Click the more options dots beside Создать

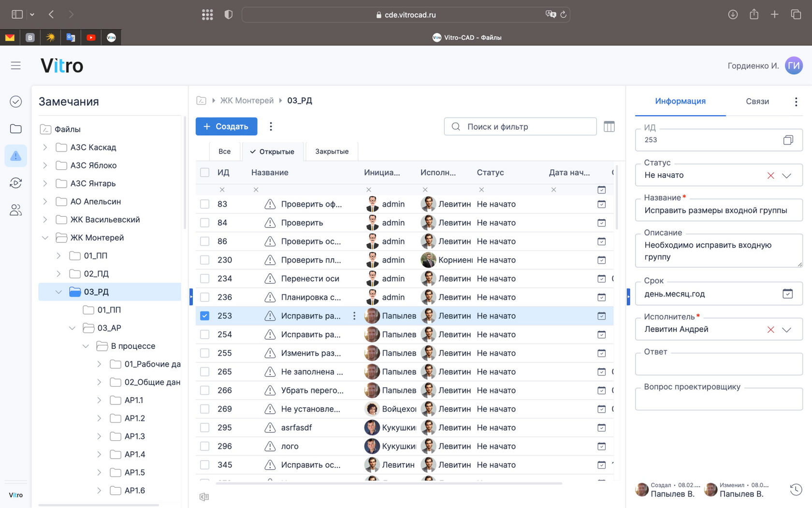click(271, 126)
